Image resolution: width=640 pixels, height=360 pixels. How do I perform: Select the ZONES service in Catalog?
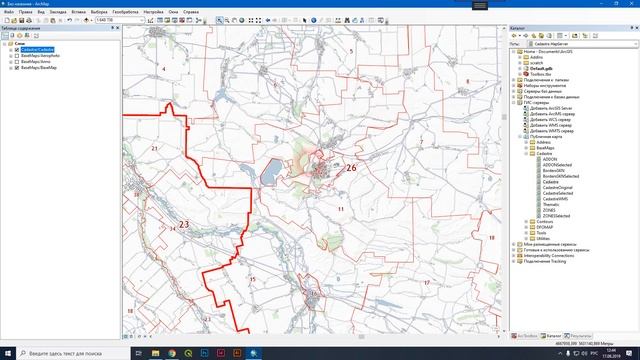[x=549, y=210]
